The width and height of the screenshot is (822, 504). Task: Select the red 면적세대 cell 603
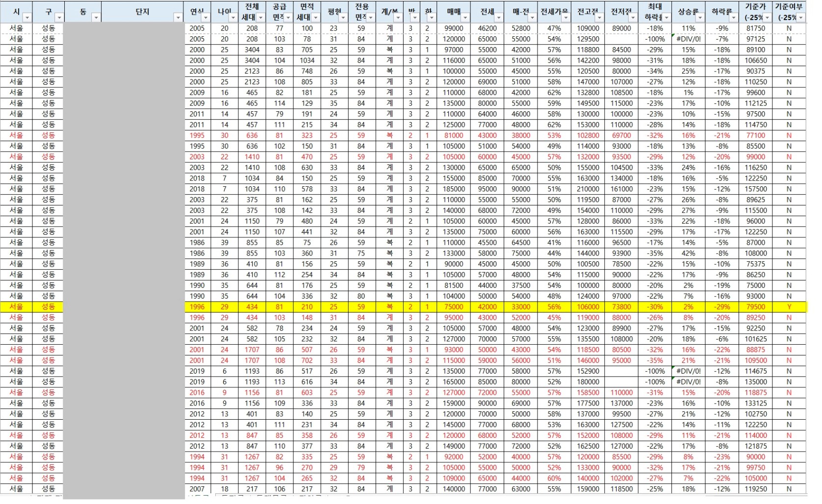pyautogui.click(x=307, y=393)
